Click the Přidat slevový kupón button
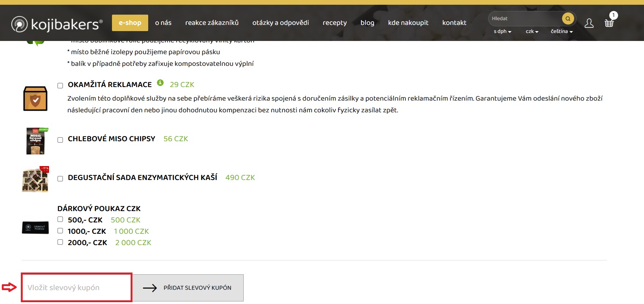 (188, 288)
